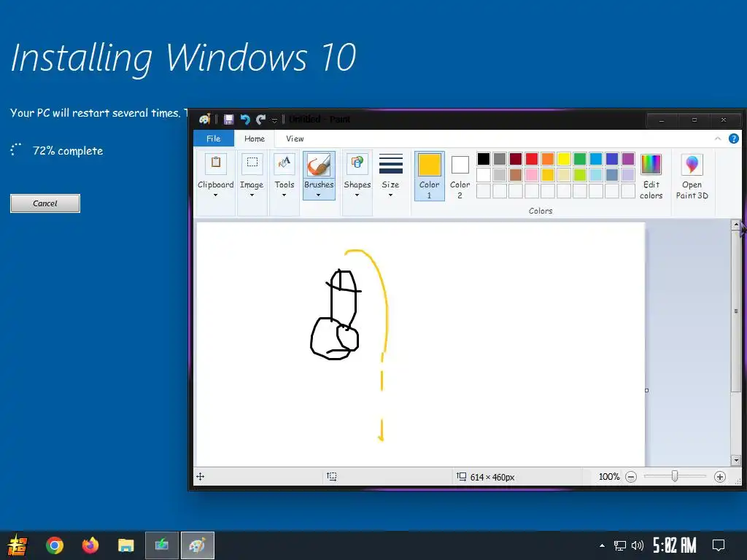747x560 pixels.
Task: Click the Redo arrow in Paint
Action: click(x=260, y=119)
